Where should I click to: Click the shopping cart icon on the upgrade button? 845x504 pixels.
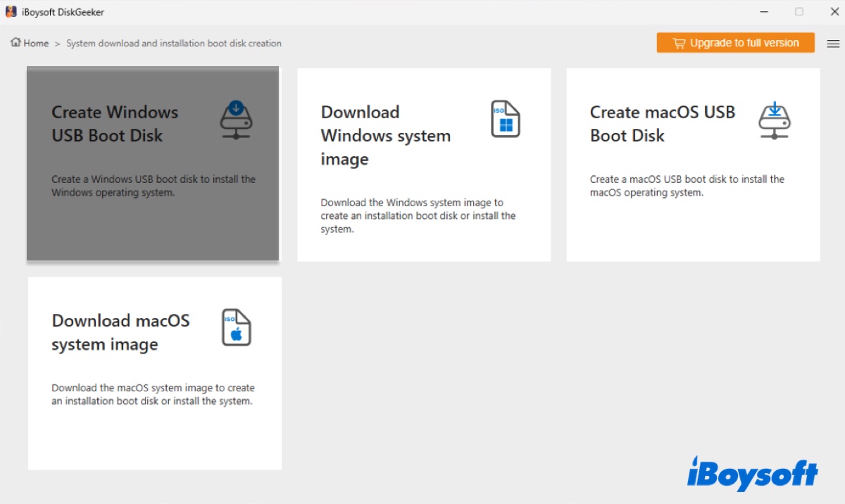tap(679, 43)
